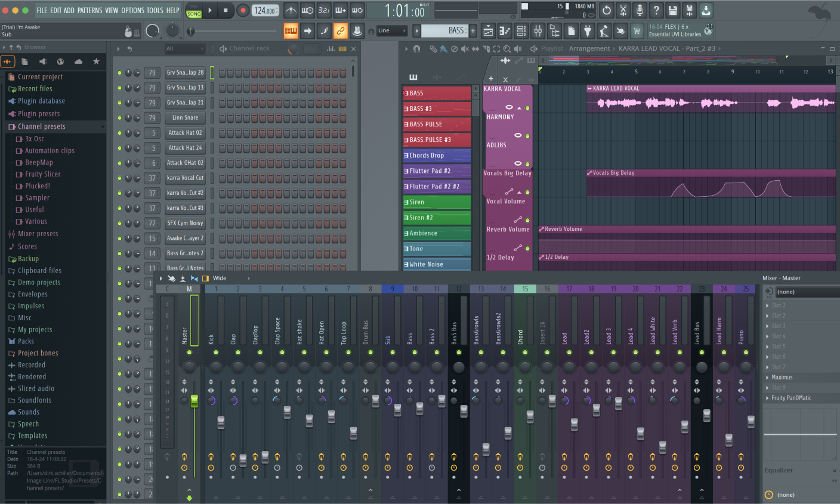Start playback with the play button
Image resolution: width=840 pixels, height=504 pixels.
point(210,10)
